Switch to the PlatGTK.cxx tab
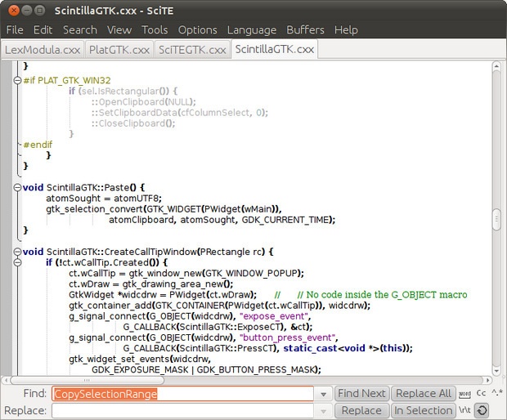The width and height of the screenshot is (507, 420). click(x=119, y=50)
